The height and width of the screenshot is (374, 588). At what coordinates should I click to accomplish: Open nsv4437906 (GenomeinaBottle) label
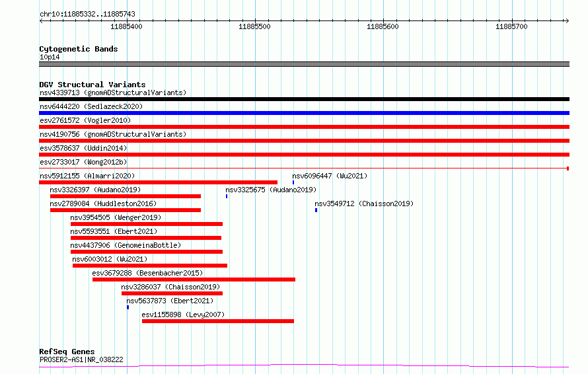pyautogui.click(x=126, y=245)
